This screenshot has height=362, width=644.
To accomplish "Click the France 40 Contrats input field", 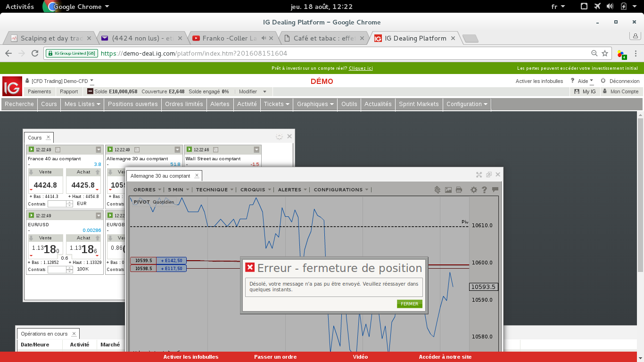I will [x=57, y=204].
